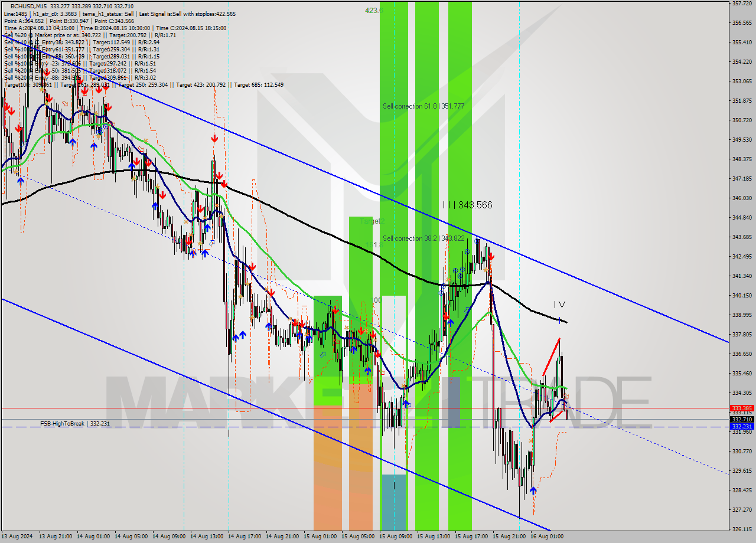
Task: Click the 353.055 price axis label
Action: tap(741, 81)
